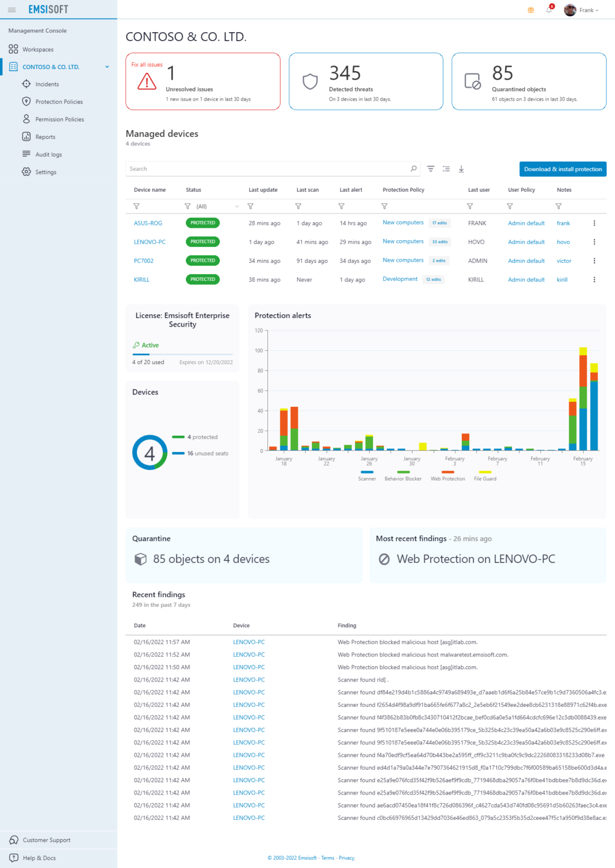Click the download export icon above device table

click(462, 168)
